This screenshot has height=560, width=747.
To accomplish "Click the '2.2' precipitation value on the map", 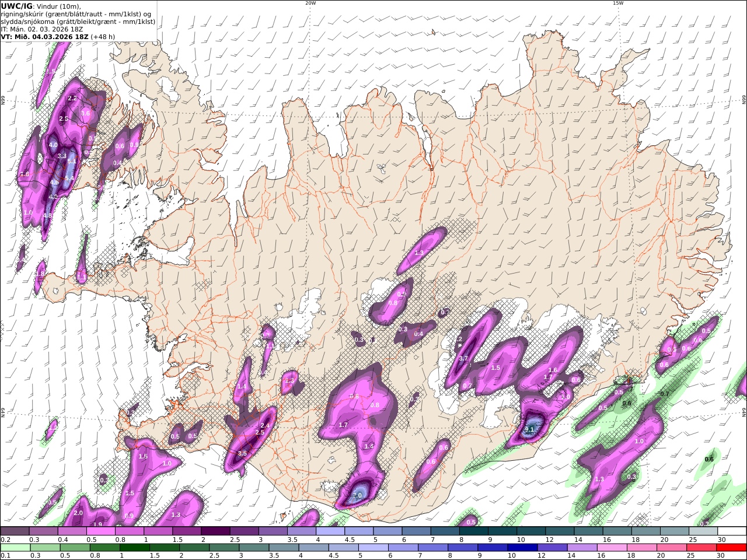I will tap(72, 99).
